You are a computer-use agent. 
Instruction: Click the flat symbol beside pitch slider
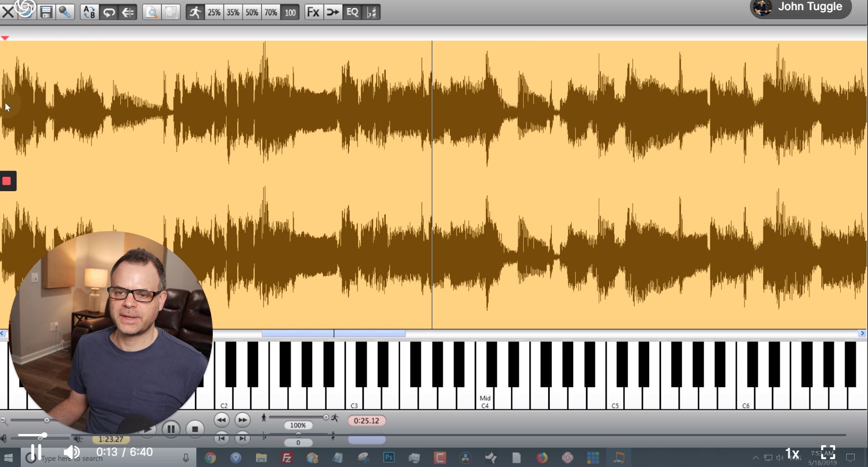tap(264, 437)
